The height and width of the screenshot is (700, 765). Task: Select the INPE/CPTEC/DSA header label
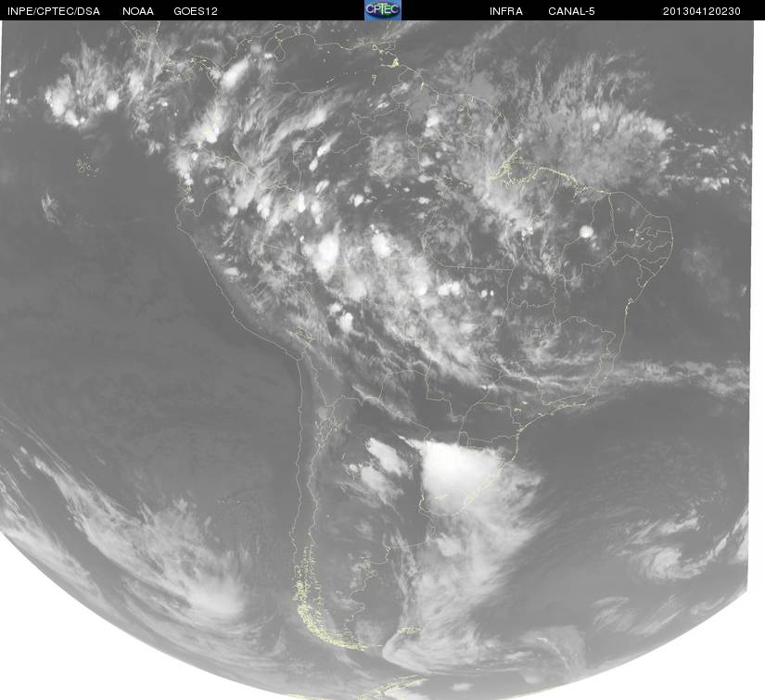point(54,11)
